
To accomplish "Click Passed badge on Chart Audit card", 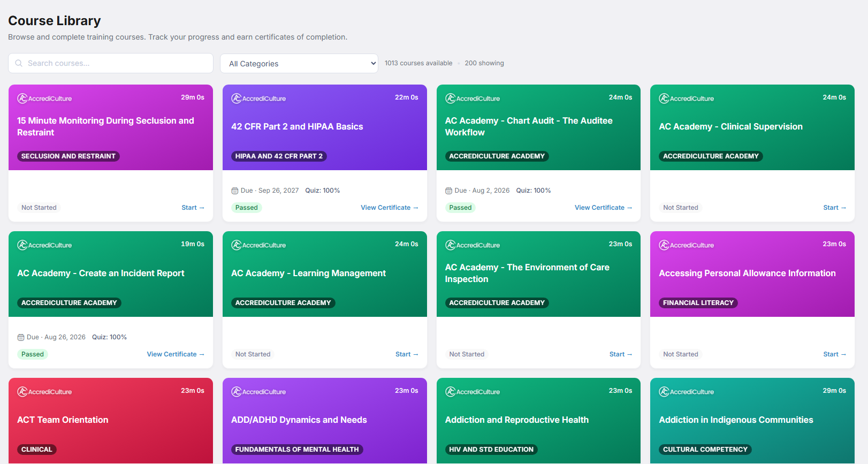I will click(x=460, y=208).
